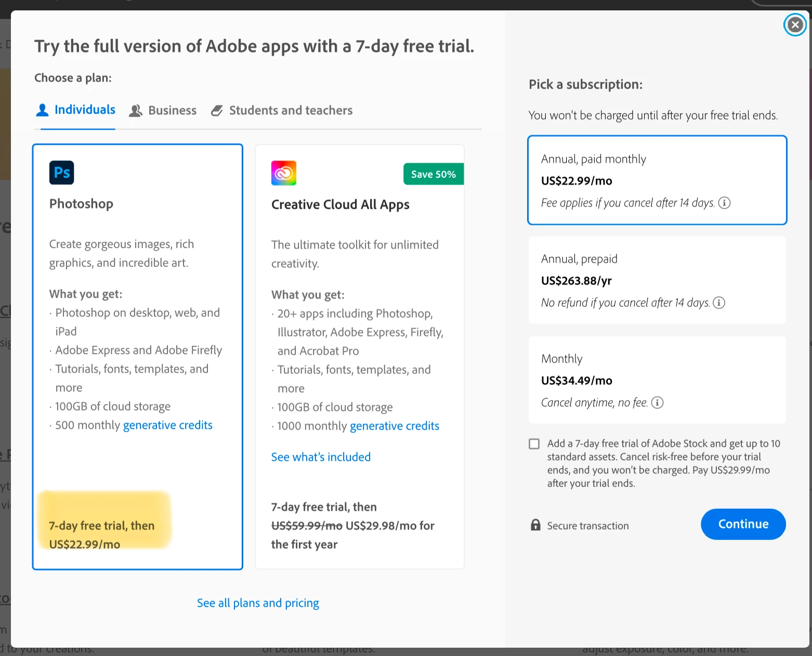
Task: Open See what's included link
Action: click(321, 457)
